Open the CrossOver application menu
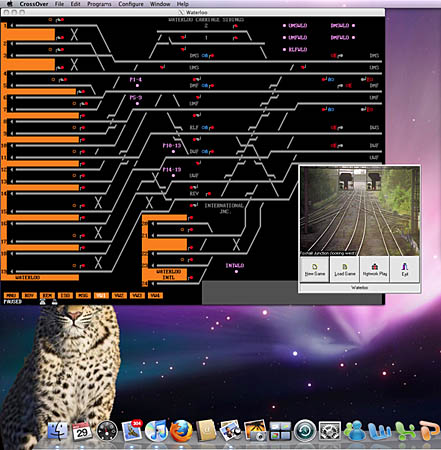The height and width of the screenshot is (450, 441). pos(34,4)
